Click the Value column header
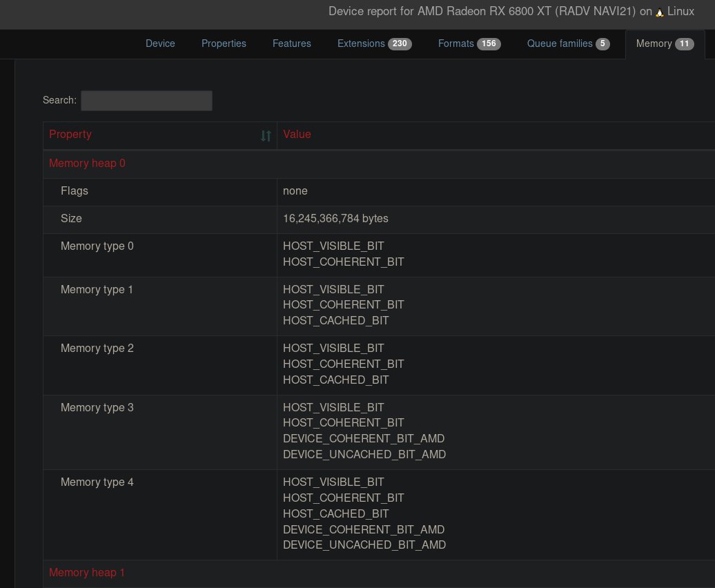 point(297,135)
